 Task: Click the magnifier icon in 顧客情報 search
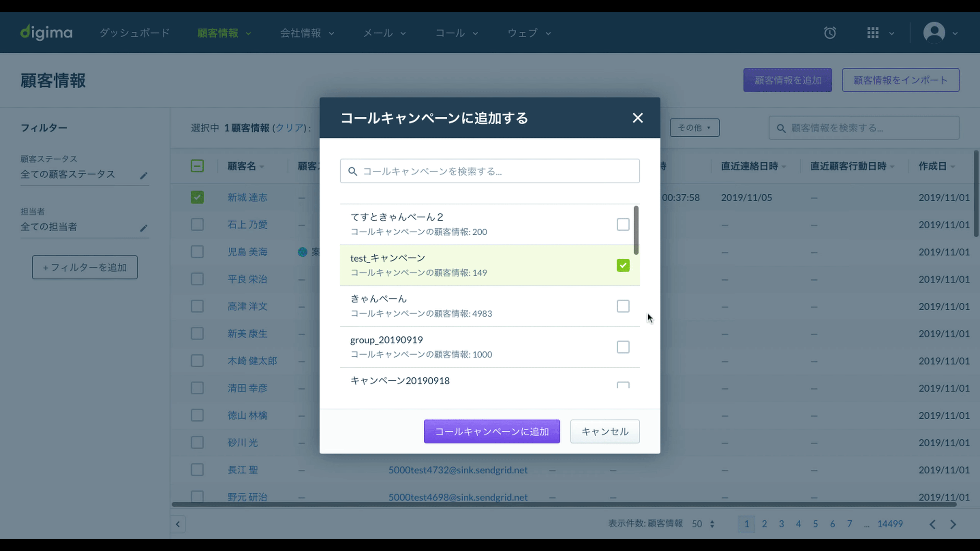[781, 129]
